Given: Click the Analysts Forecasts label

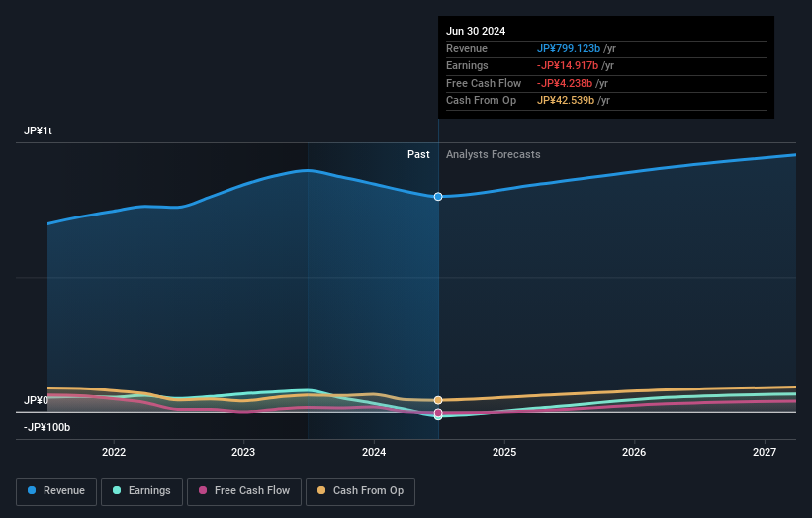Looking at the screenshot, I should (x=493, y=154).
